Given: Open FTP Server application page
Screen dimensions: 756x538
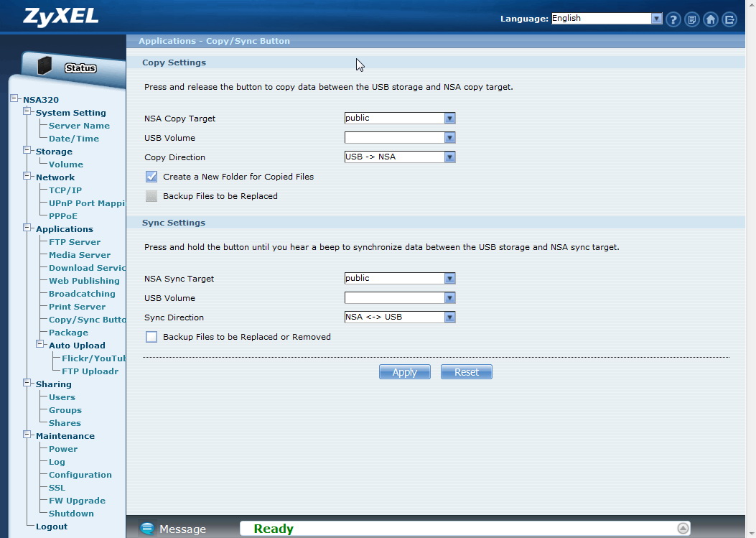Looking at the screenshot, I should (x=75, y=242).
